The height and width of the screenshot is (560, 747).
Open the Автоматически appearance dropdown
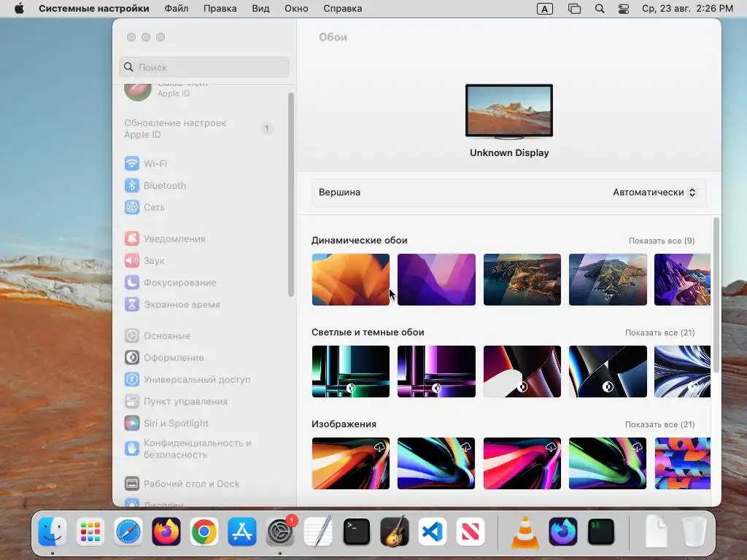(654, 192)
